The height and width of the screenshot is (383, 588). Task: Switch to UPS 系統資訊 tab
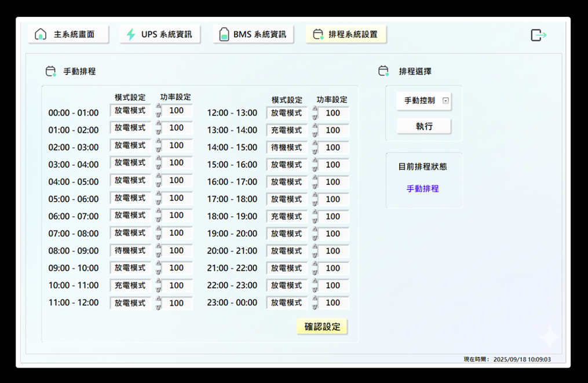click(x=160, y=34)
